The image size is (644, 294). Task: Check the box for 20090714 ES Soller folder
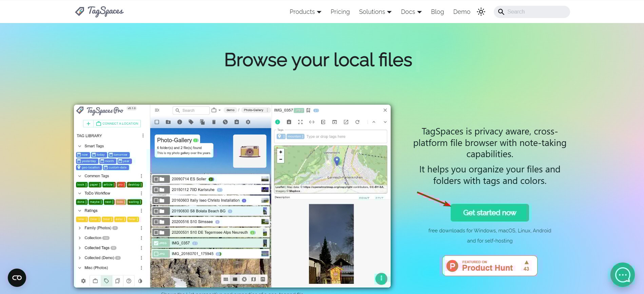coord(156,179)
